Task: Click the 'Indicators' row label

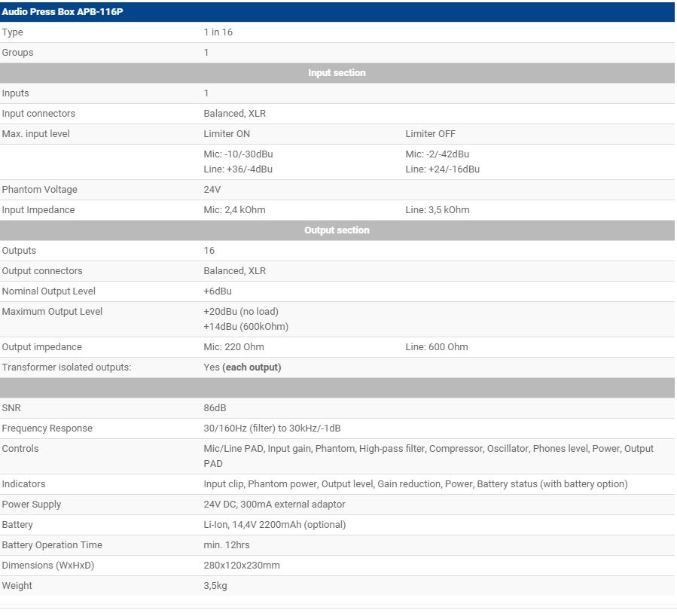Action: 24,484
